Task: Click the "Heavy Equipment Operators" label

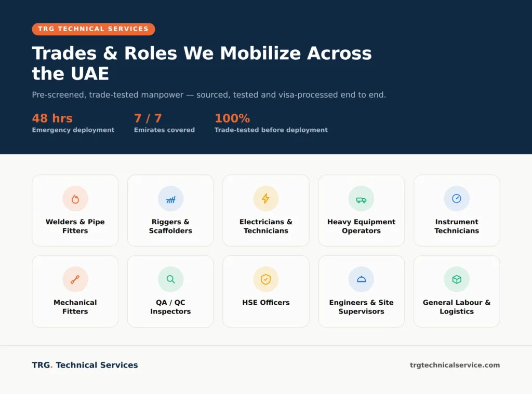Action: (x=362, y=226)
